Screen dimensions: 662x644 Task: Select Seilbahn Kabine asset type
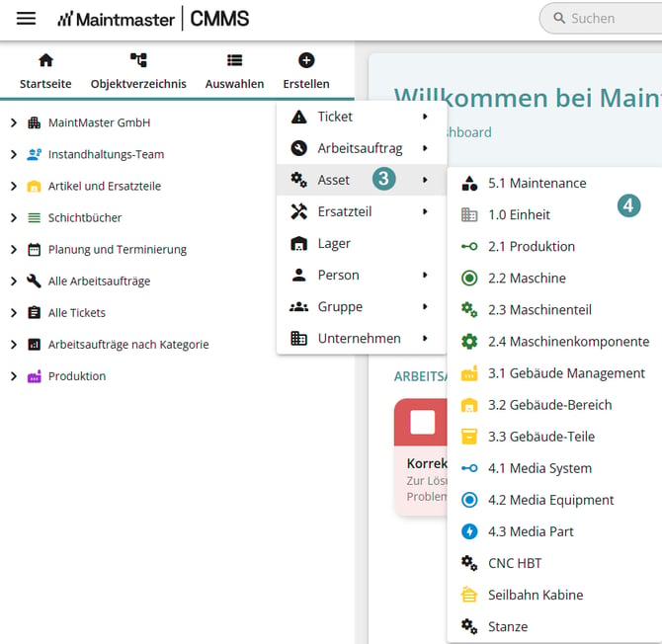click(554, 595)
